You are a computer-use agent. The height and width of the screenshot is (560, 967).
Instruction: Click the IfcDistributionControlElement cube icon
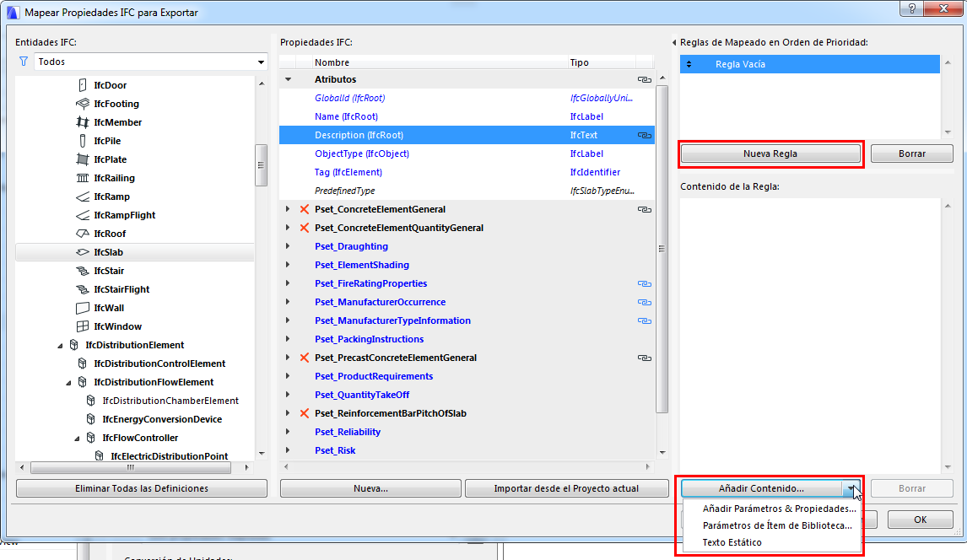[x=83, y=363]
